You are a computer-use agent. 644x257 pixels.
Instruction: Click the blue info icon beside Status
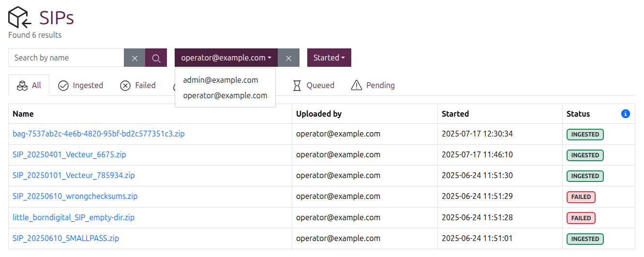click(625, 114)
